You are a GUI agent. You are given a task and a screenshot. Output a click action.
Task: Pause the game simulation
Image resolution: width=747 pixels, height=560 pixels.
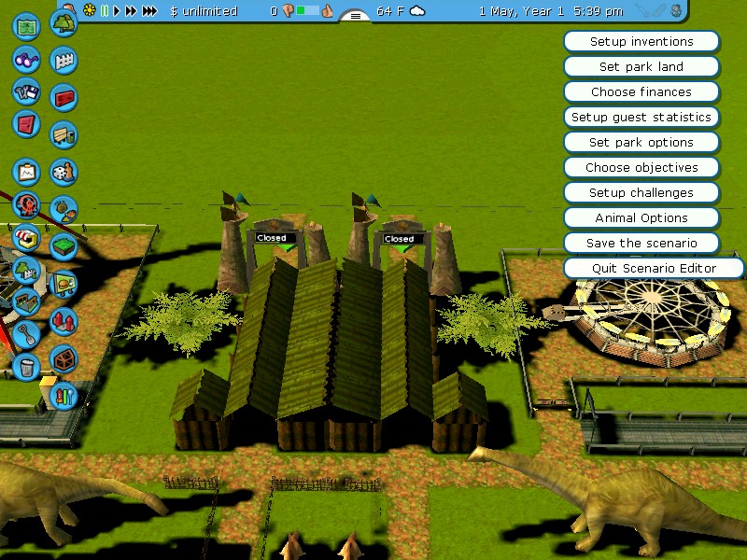[105, 11]
